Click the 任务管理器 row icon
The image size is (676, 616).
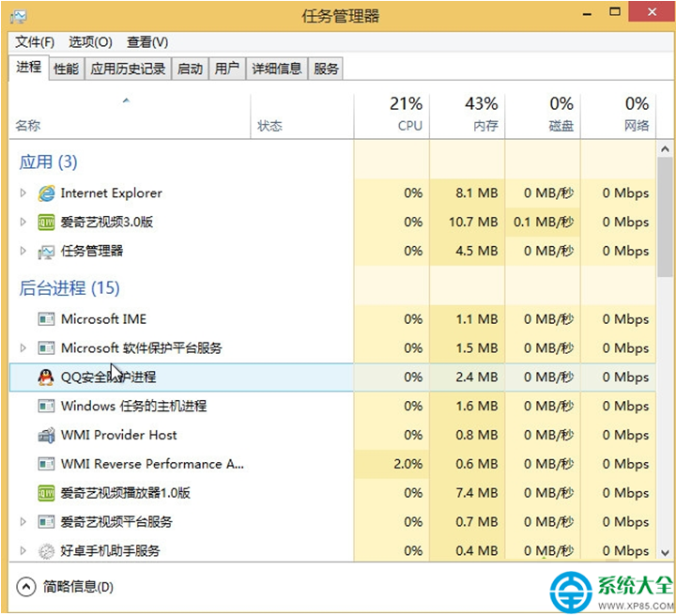tap(46, 252)
